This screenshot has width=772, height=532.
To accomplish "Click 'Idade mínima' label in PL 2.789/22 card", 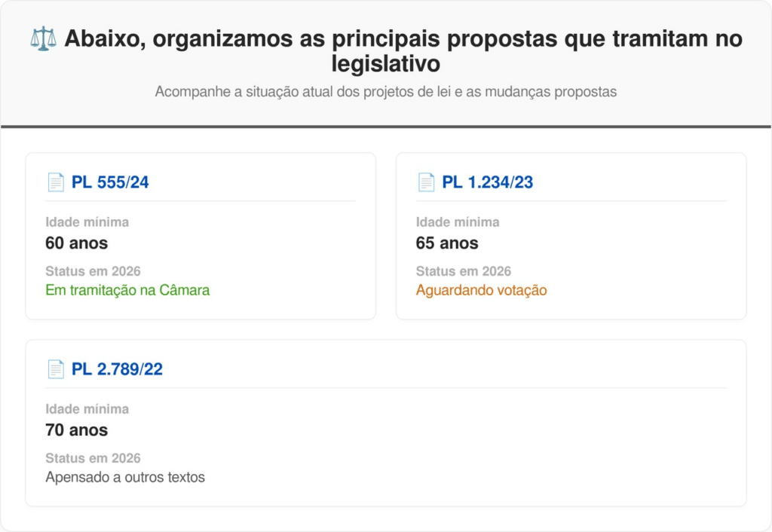I will click(87, 409).
